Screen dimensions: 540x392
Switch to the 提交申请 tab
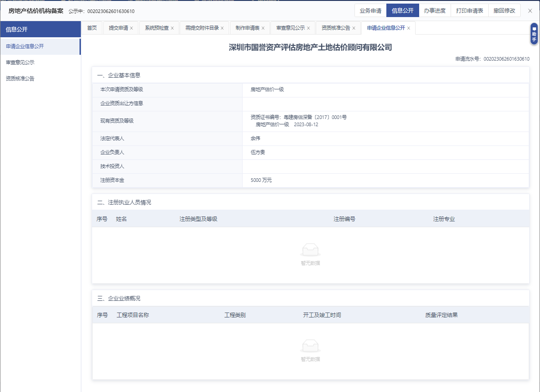click(118, 28)
